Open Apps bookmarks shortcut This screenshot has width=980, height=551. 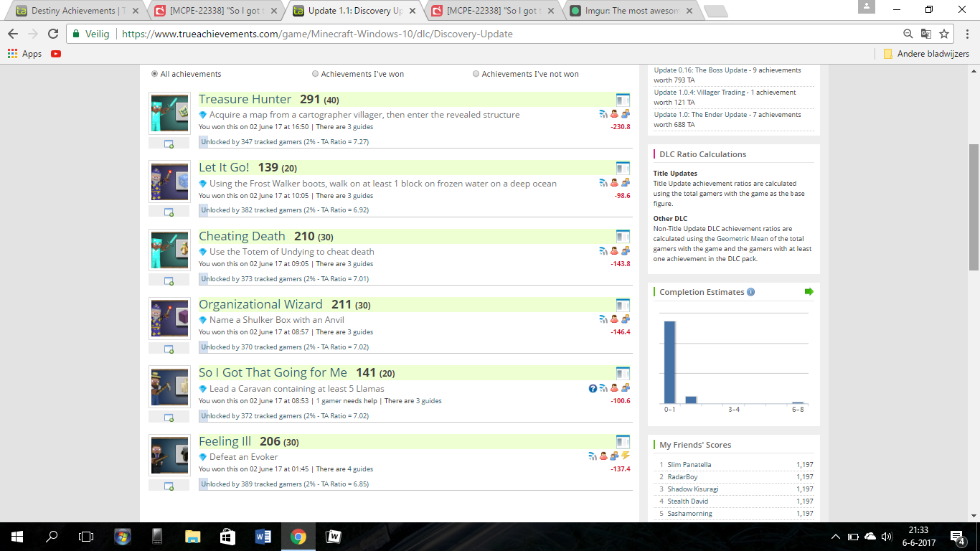pyautogui.click(x=24, y=54)
